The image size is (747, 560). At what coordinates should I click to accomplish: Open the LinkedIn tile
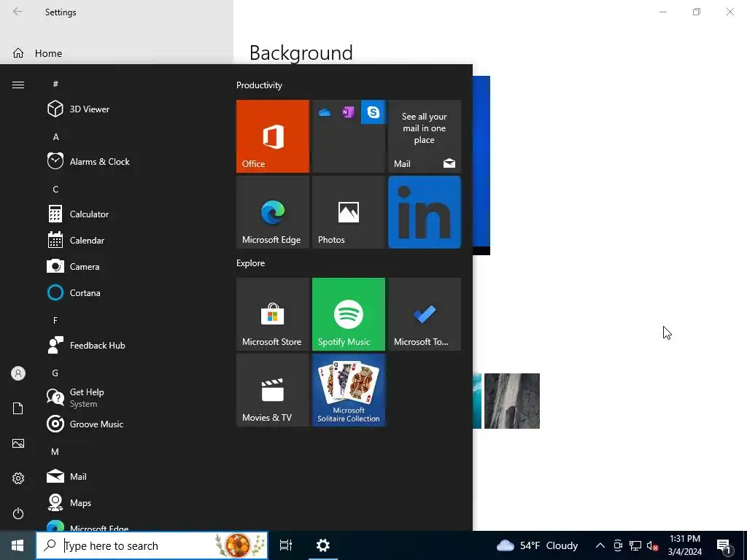click(x=425, y=212)
